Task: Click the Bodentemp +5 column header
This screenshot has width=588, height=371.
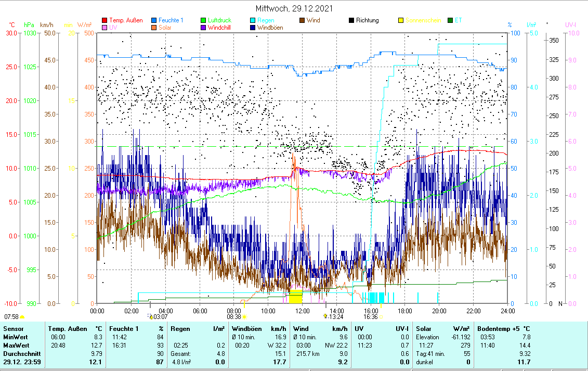Action: pyautogui.click(x=500, y=329)
